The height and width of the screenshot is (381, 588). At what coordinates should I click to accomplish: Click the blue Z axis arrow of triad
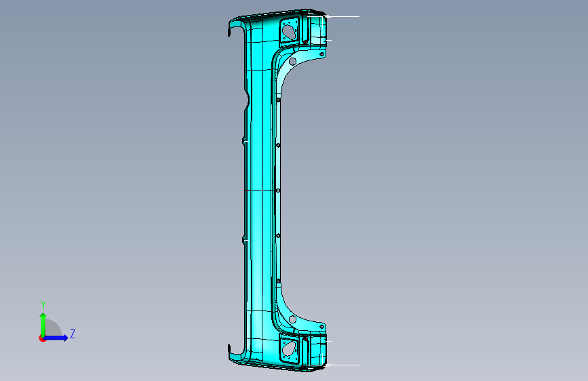(56, 338)
